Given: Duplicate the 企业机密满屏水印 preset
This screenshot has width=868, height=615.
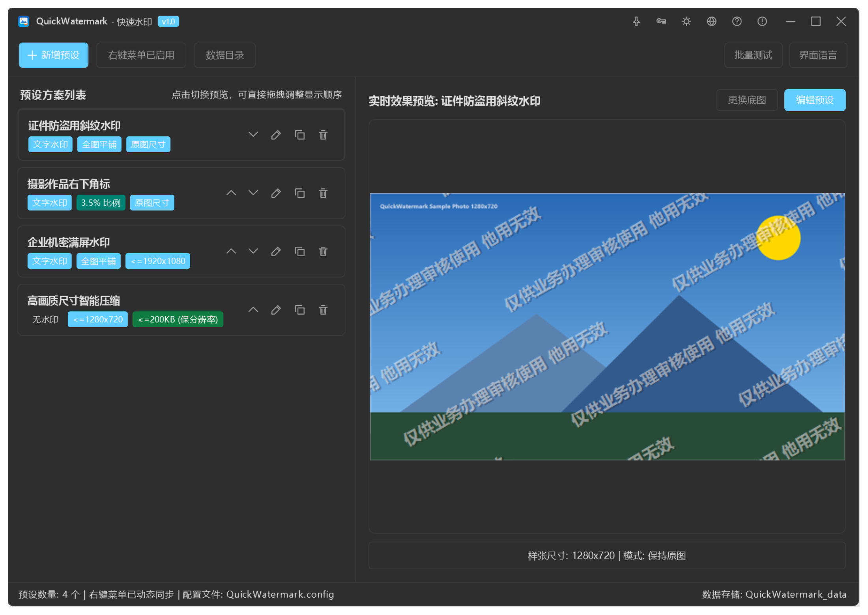Looking at the screenshot, I should tap(300, 252).
